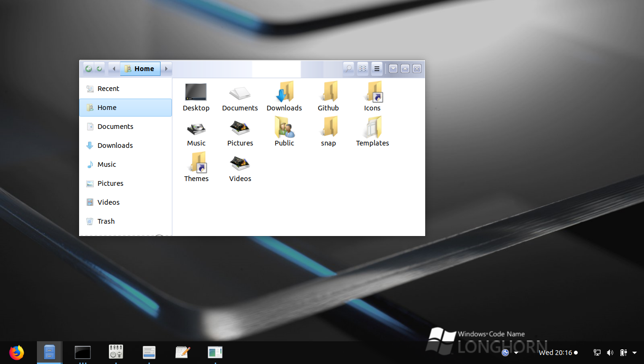Image resolution: width=644 pixels, height=364 pixels.
Task: Open the battery status tray icon
Action: pos(623,353)
